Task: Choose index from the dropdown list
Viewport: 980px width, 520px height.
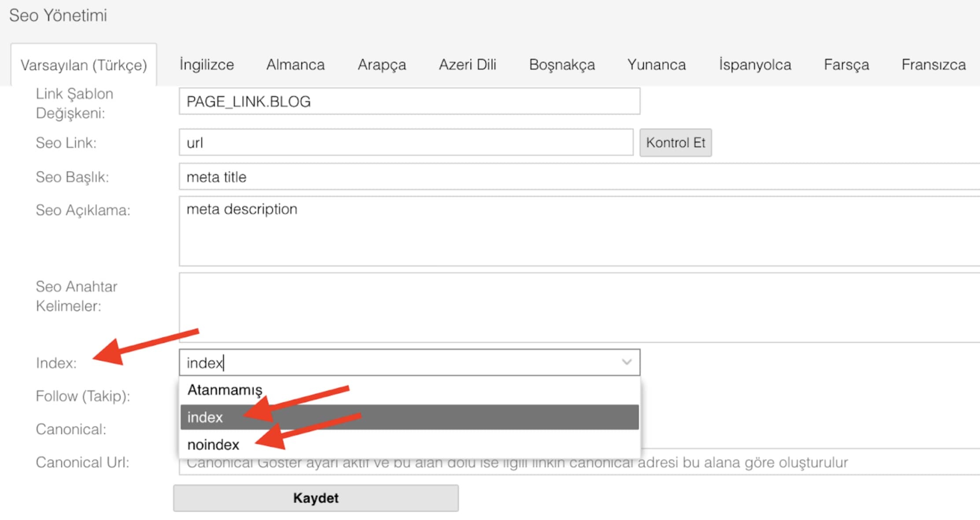Action: tap(205, 417)
